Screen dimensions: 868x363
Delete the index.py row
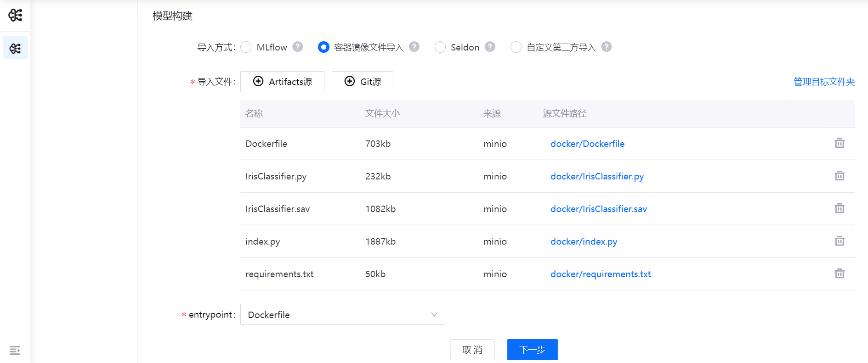click(840, 241)
